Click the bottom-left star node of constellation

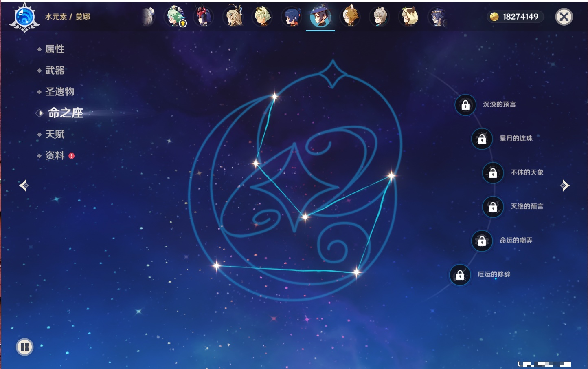coord(216,266)
